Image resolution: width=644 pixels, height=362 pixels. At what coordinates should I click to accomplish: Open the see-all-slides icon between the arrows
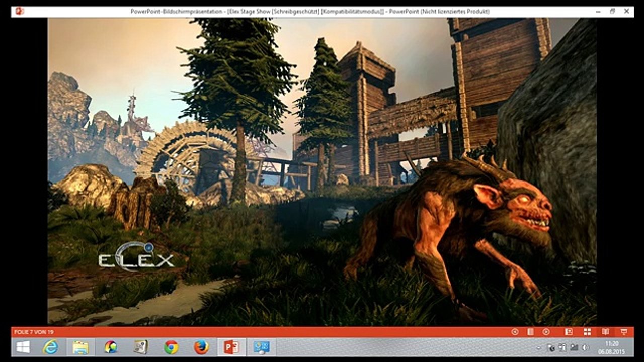pos(530,332)
